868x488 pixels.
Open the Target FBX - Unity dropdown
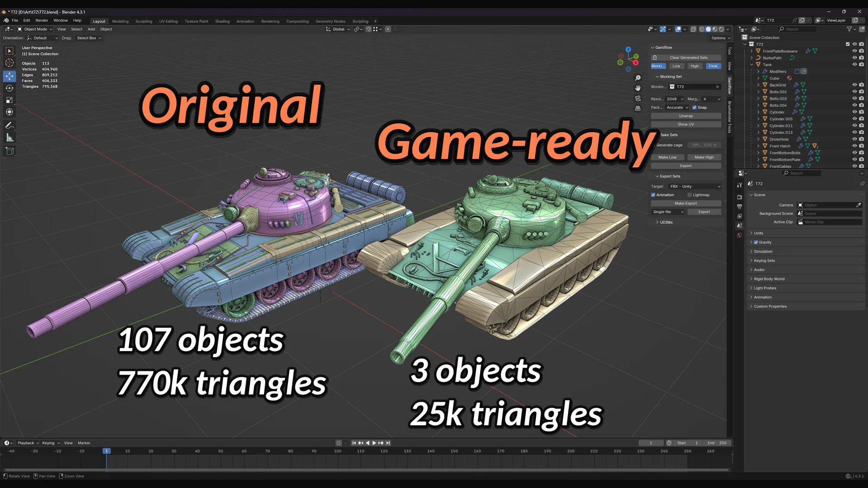[x=695, y=186]
